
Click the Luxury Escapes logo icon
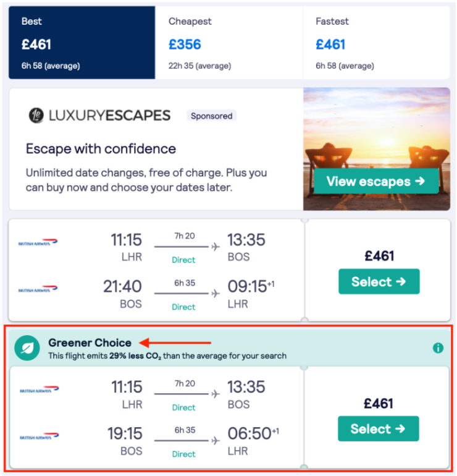(x=36, y=116)
